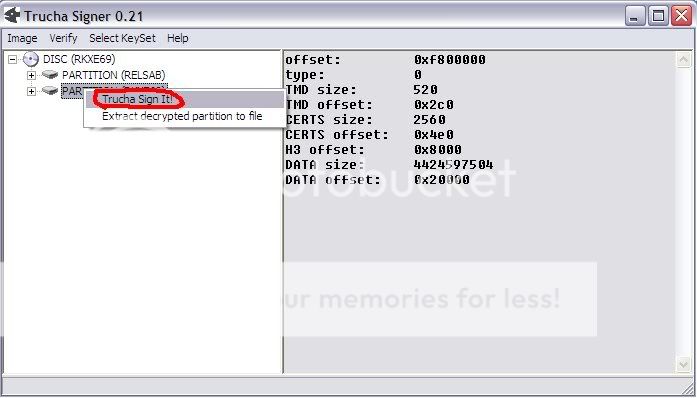697x398 pixels.
Task: Open the Image menu
Action: 22,38
